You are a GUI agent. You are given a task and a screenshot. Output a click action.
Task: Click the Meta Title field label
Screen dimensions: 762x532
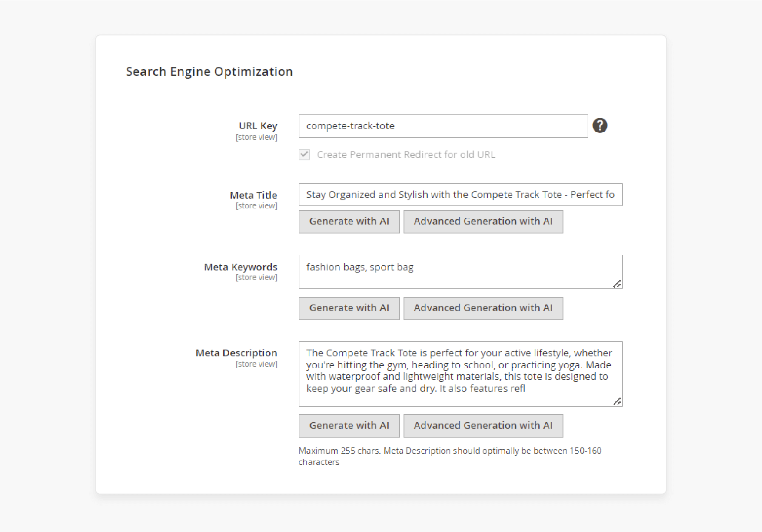point(253,195)
